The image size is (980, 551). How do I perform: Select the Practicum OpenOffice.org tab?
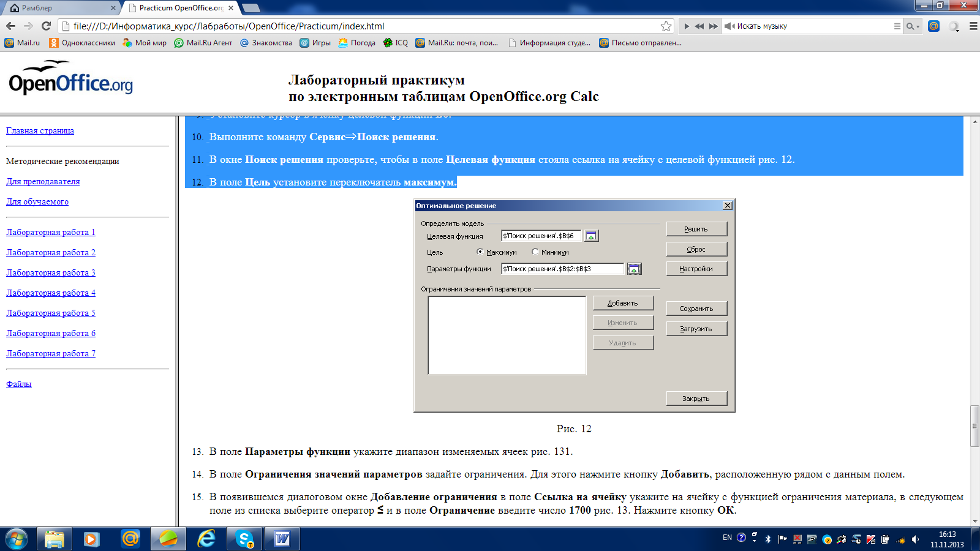pyautogui.click(x=179, y=8)
